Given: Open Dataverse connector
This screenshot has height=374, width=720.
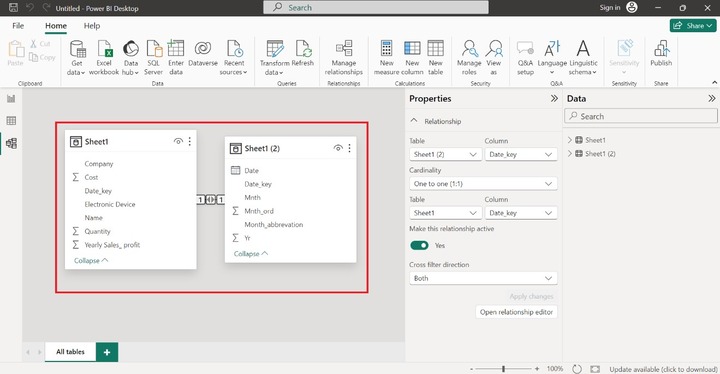Looking at the screenshot, I should tap(202, 54).
